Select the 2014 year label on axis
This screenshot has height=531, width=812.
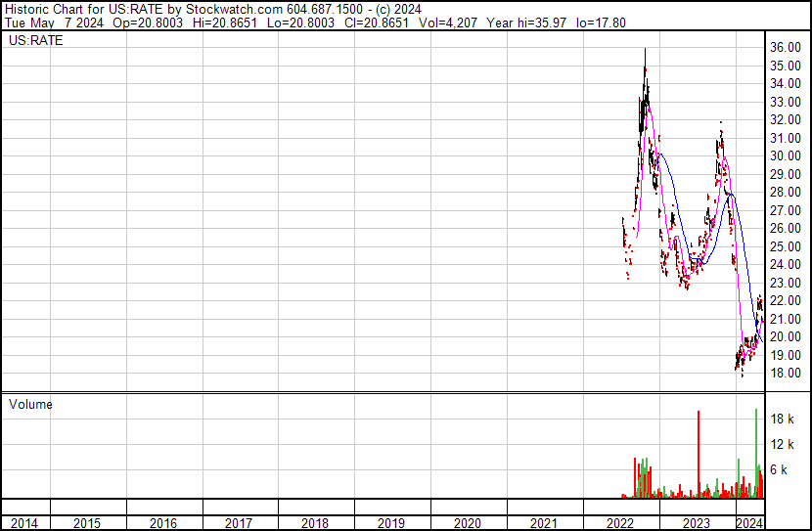pos(24,523)
